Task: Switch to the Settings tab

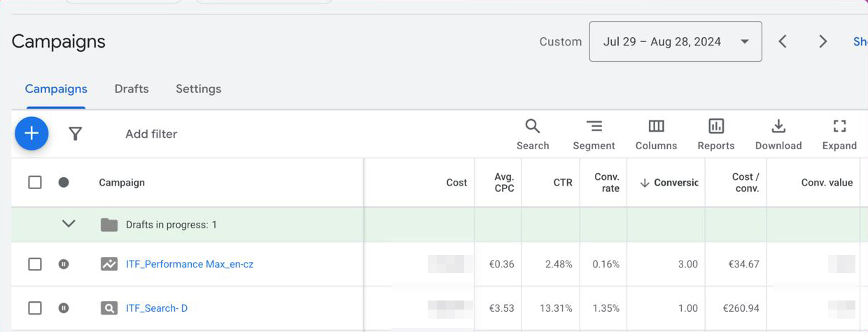Action: tap(198, 89)
